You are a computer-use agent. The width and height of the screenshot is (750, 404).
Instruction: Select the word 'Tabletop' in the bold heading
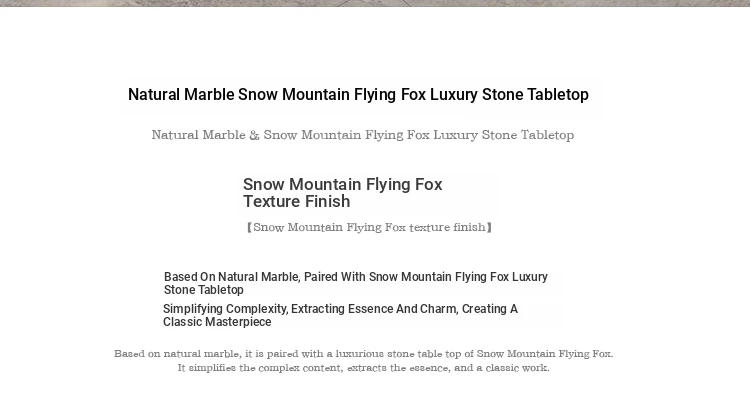coord(558,95)
